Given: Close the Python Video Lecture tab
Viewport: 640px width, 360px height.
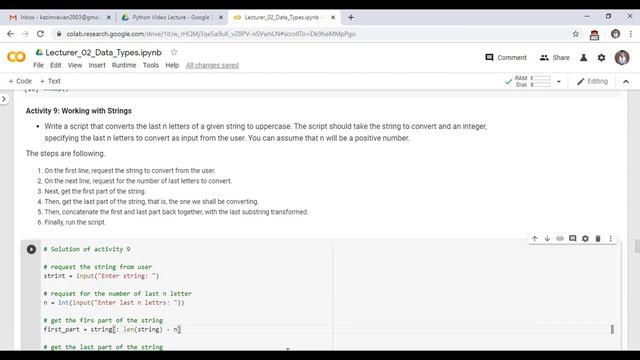Looking at the screenshot, I should (x=221, y=18).
